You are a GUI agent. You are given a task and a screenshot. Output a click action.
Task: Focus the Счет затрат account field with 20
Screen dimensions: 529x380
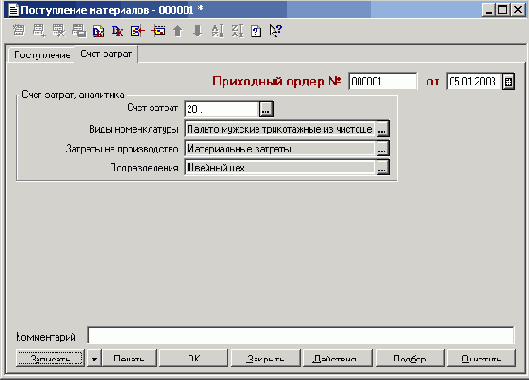click(222, 109)
